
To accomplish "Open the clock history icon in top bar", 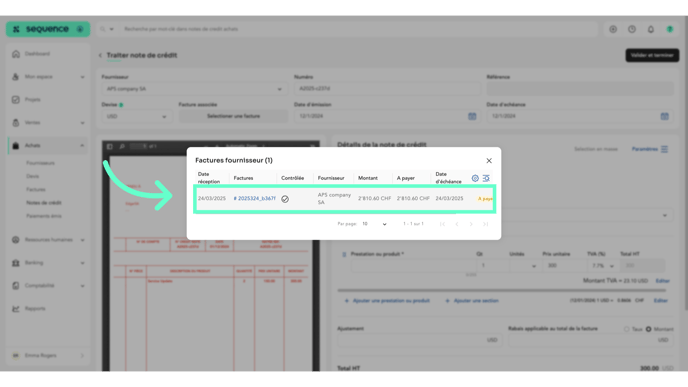I will [x=632, y=29].
